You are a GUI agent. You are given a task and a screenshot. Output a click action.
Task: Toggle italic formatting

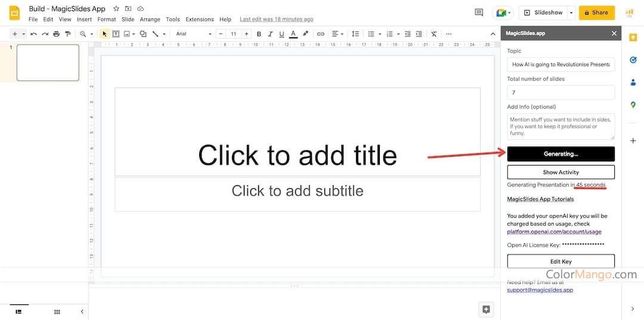click(270, 34)
